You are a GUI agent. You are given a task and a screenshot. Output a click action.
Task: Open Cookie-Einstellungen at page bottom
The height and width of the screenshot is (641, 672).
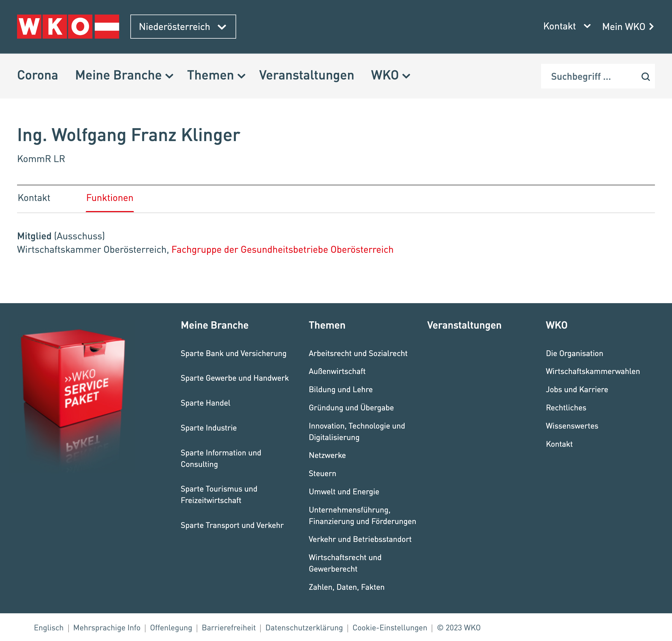[390, 628]
